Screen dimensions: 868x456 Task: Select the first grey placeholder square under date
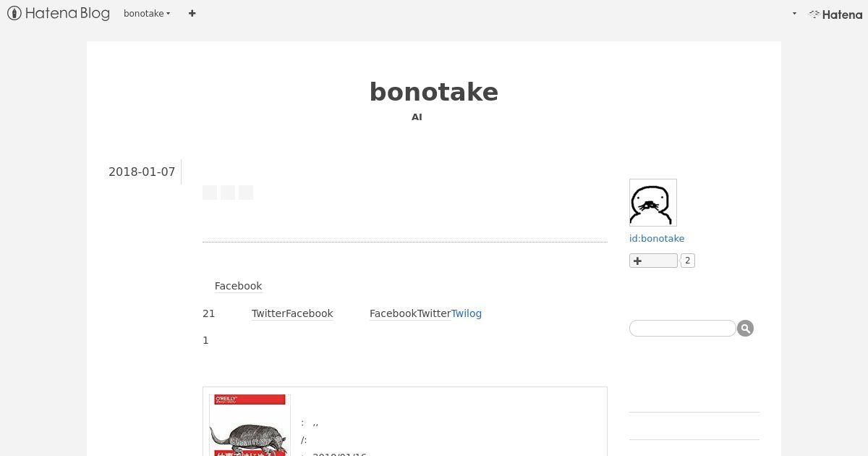[x=210, y=193]
